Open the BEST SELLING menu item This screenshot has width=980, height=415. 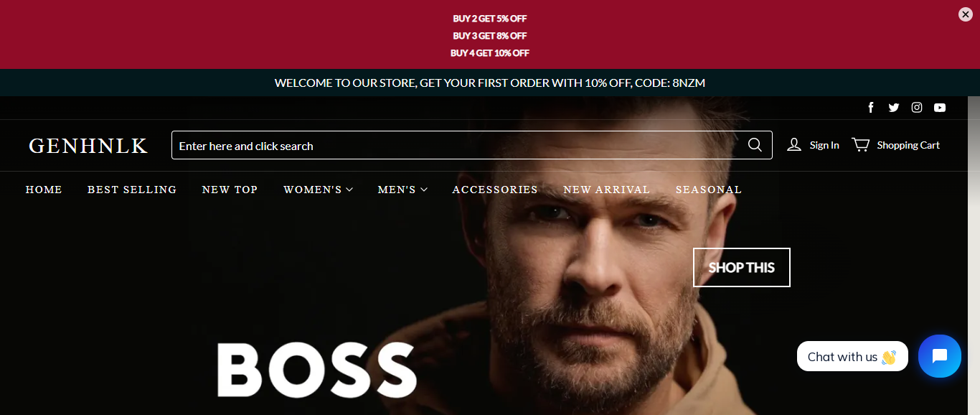click(132, 190)
